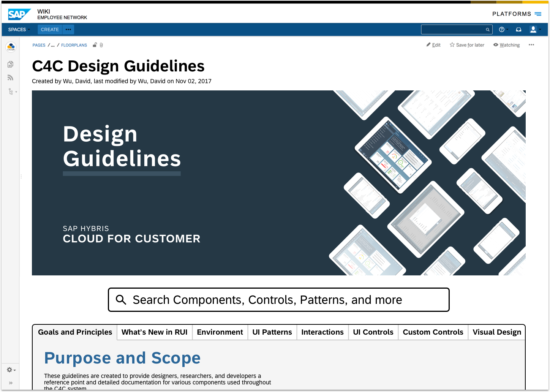Open the notifications inbox icon
This screenshot has height=392, width=550.
(518, 29)
